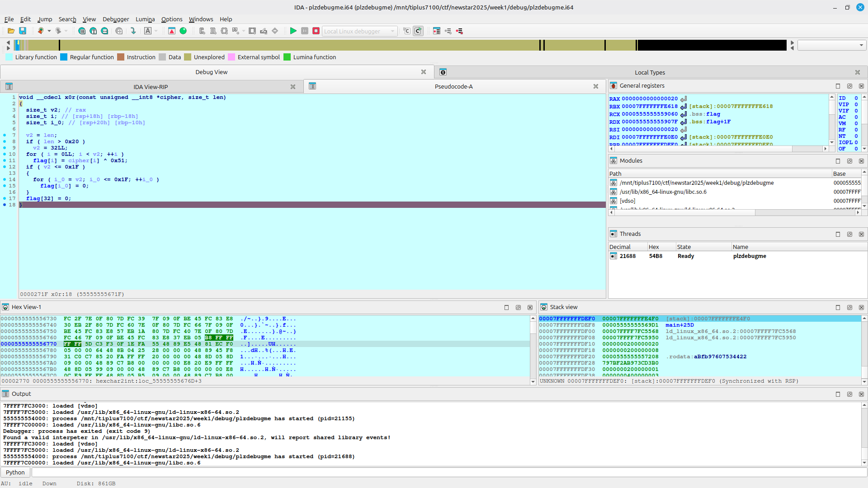Click the open file folder icon
The height and width of the screenshot is (488, 868).
tap(11, 31)
